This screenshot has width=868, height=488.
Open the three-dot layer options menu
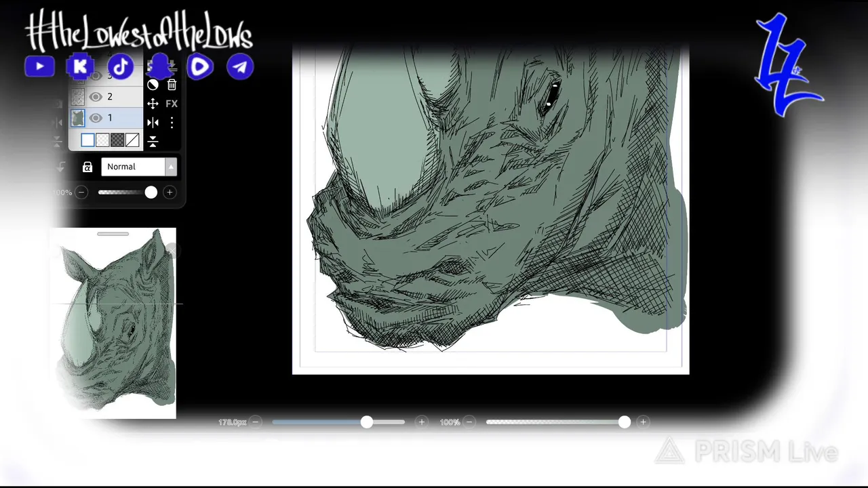point(172,123)
